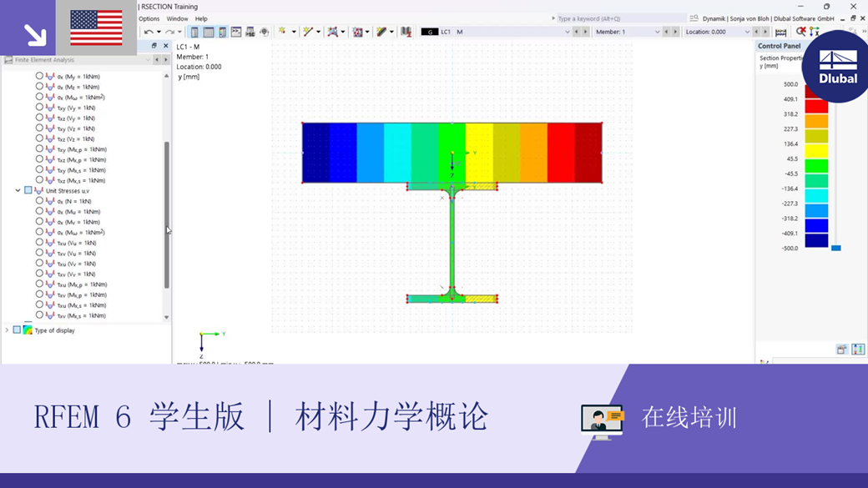Open the library books icon

point(406,32)
